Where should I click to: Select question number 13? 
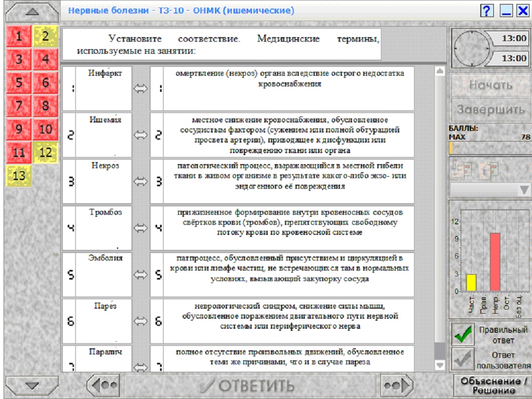(19, 176)
